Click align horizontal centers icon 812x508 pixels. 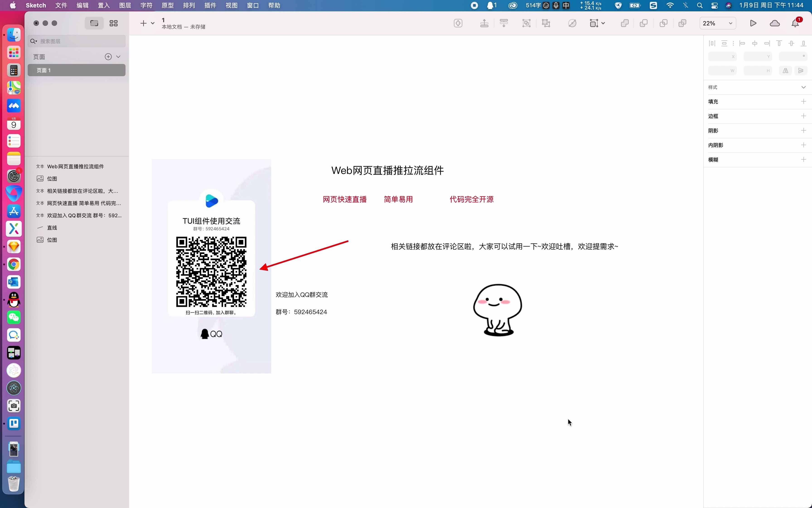click(x=755, y=43)
